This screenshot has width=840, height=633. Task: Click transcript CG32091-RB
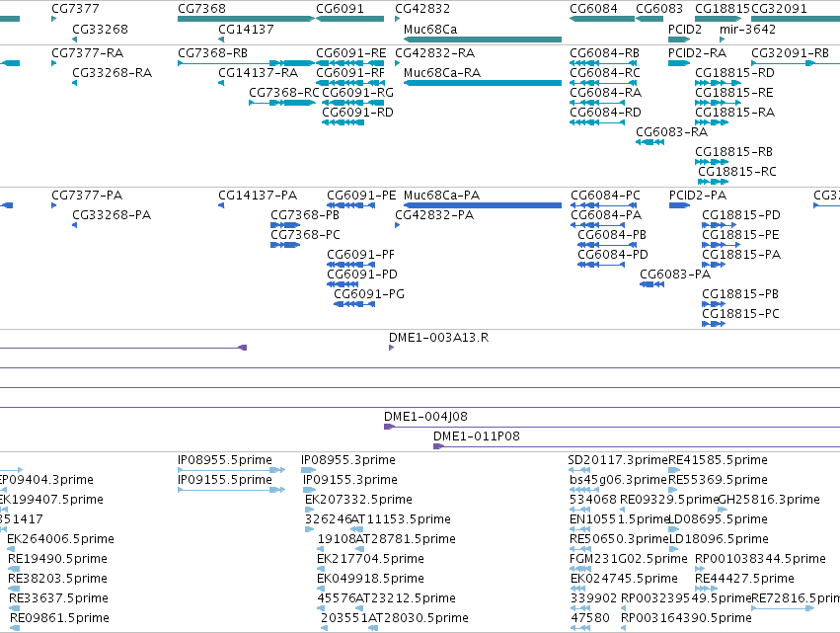(x=796, y=63)
